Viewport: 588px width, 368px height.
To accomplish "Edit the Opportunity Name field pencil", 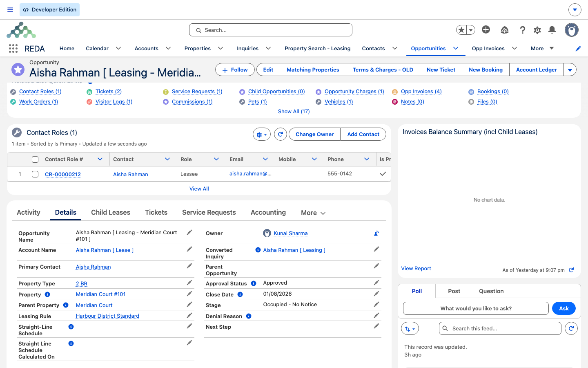I will pos(189,232).
